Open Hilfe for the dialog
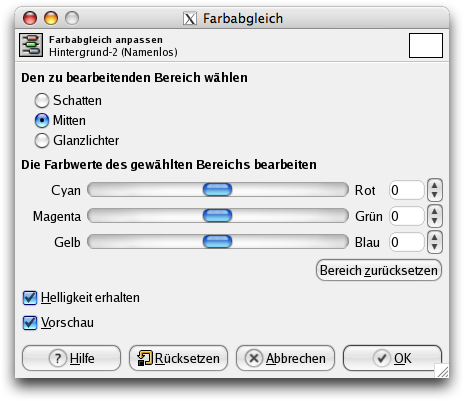 [71, 358]
